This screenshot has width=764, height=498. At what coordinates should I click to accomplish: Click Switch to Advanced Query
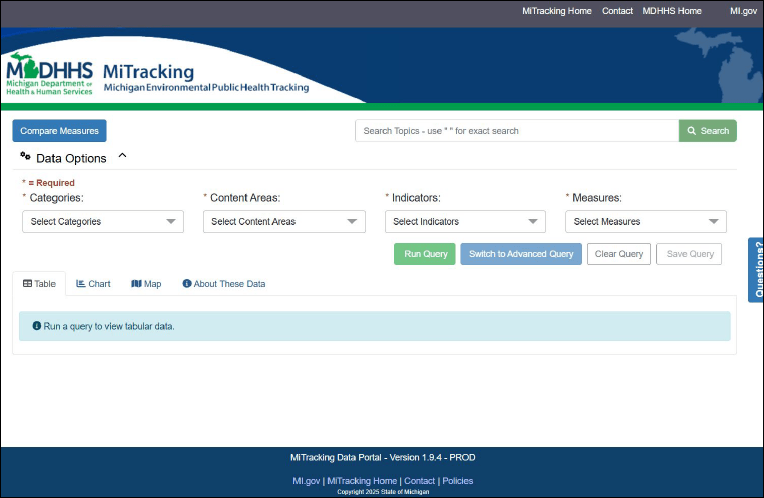pyautogui.click(x=521, y=254)
